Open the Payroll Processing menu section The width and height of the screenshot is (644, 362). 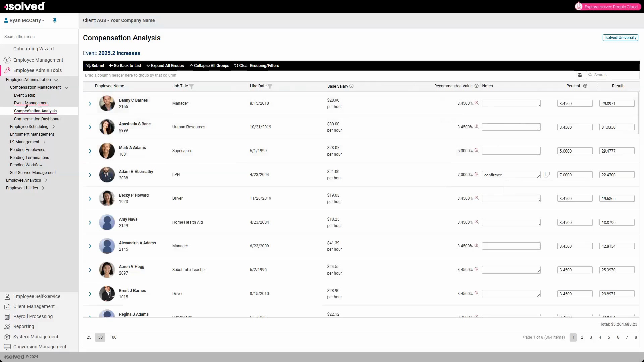tap(33, 316)
